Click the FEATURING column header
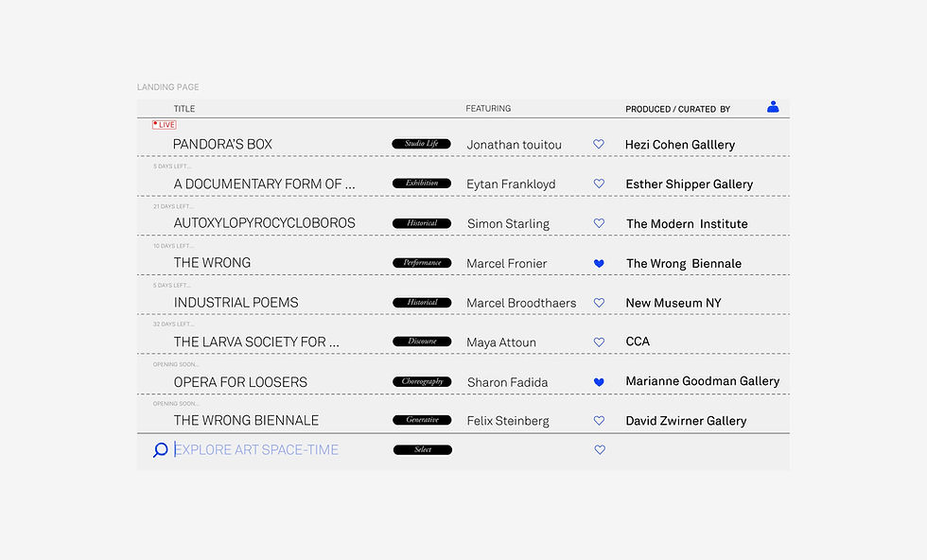The image size is (927, 560). pos(488,109)
